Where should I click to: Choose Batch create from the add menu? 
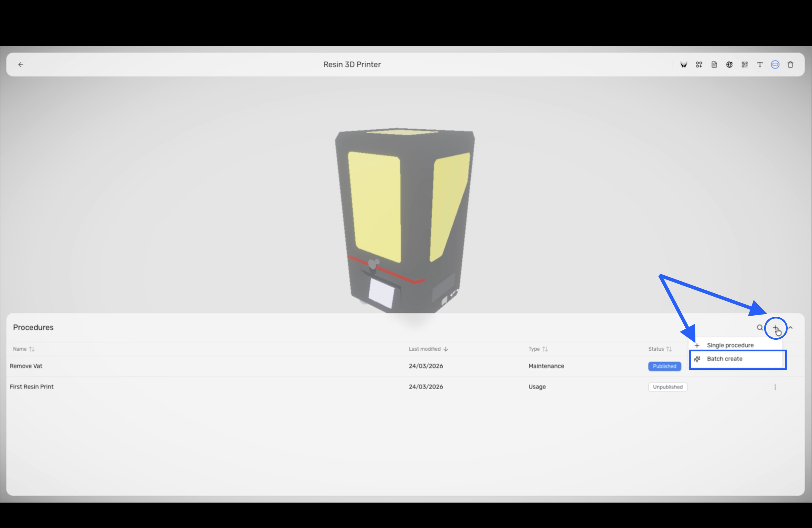coord(735,359)
